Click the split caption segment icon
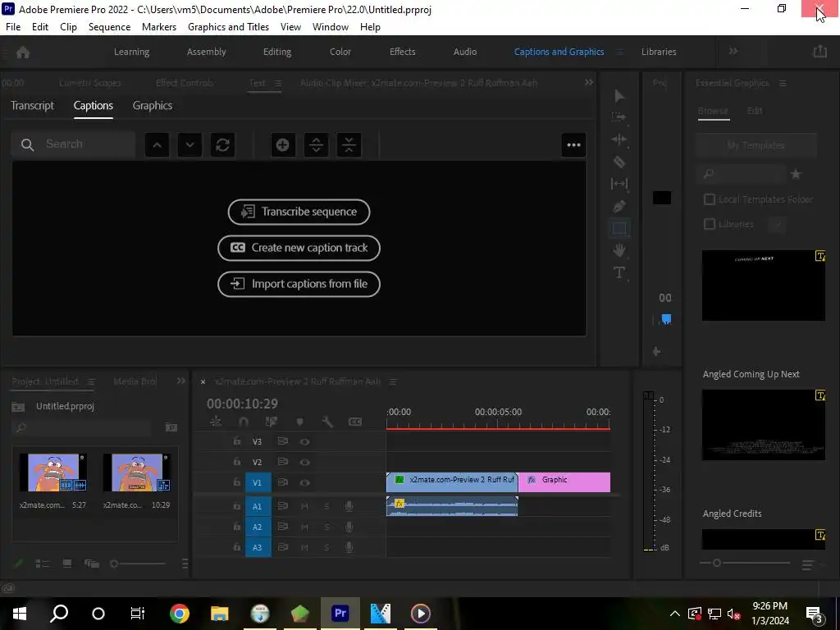The image size is (840, 630). [316, 144]
